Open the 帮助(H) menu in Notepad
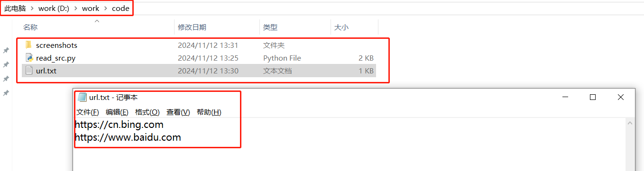This screenshot has height=171, width=644. (209, 112)
